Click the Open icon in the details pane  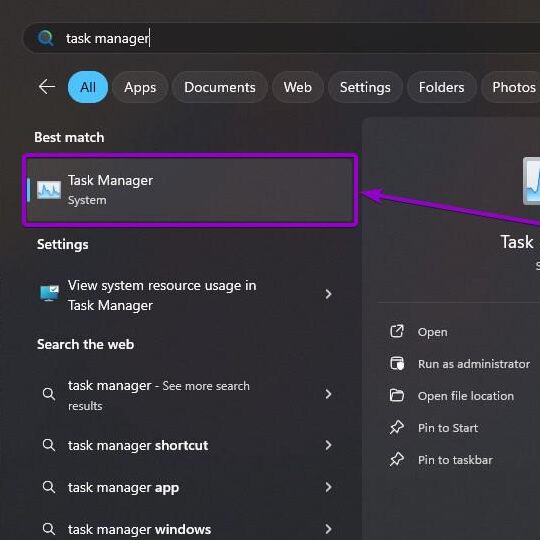point(397,332)
